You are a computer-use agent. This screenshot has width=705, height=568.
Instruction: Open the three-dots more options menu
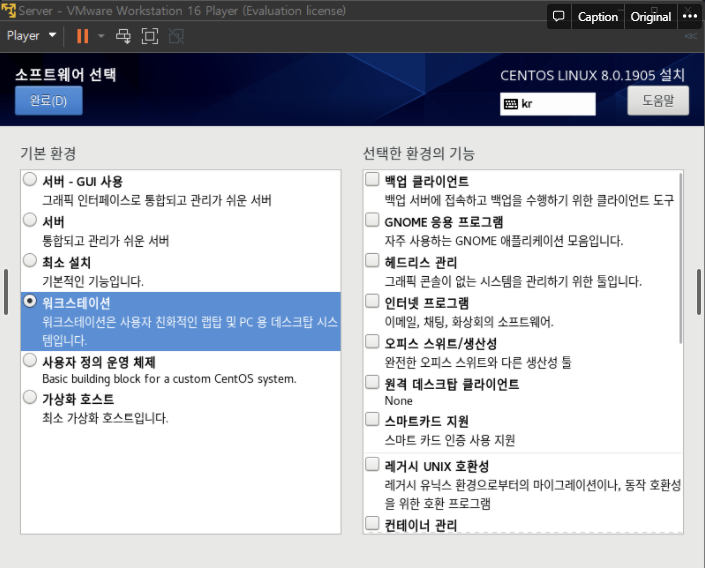tap(690, 17)
